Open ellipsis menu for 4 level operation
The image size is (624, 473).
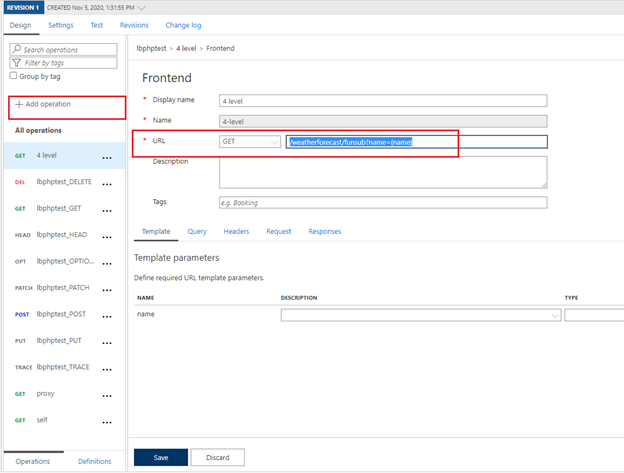(107, 156)
